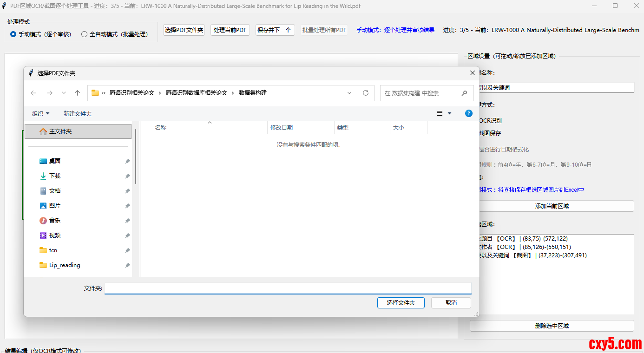Viewport: 644px width, 353px height.
Task: Expand the address bar path history
Action: pyautogui.click(x=349, y=93)
